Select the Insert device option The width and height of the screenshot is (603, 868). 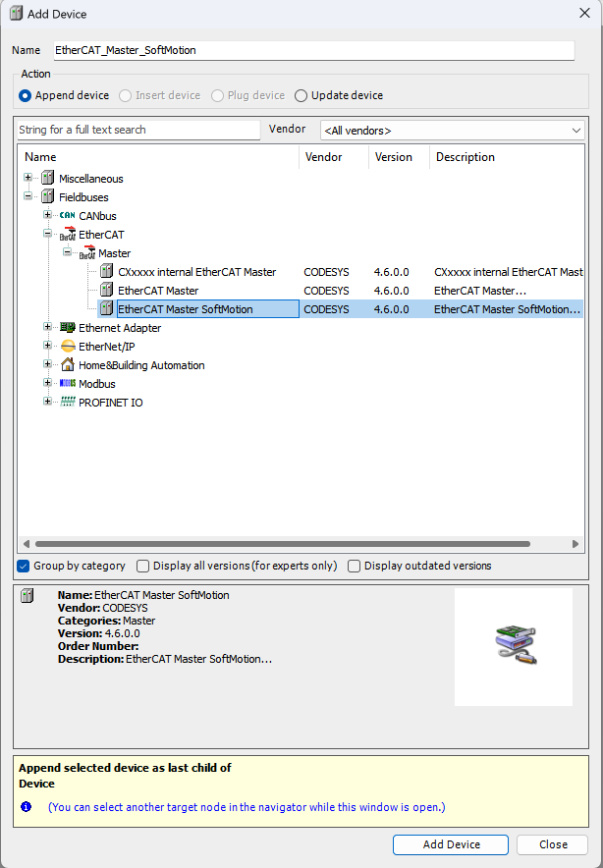[x=160, y=95]
